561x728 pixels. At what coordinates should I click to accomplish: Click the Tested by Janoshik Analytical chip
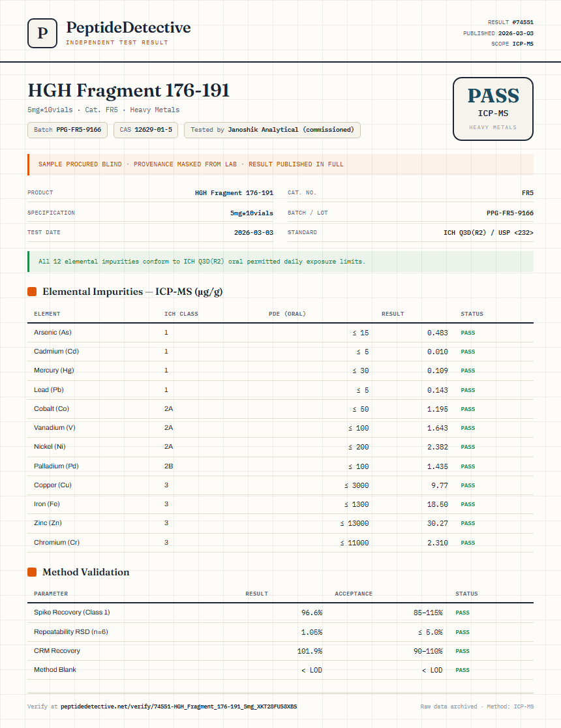tap(272, 130)
